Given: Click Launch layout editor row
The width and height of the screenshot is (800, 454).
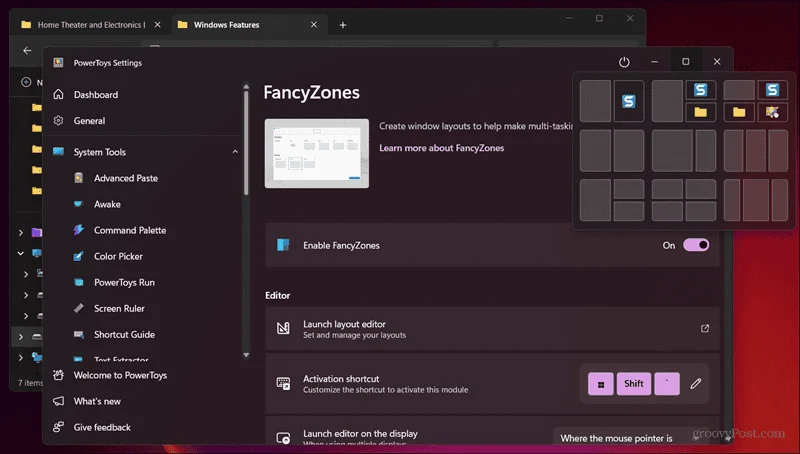Looking at the screenshot, I should (x=492, y=329).
